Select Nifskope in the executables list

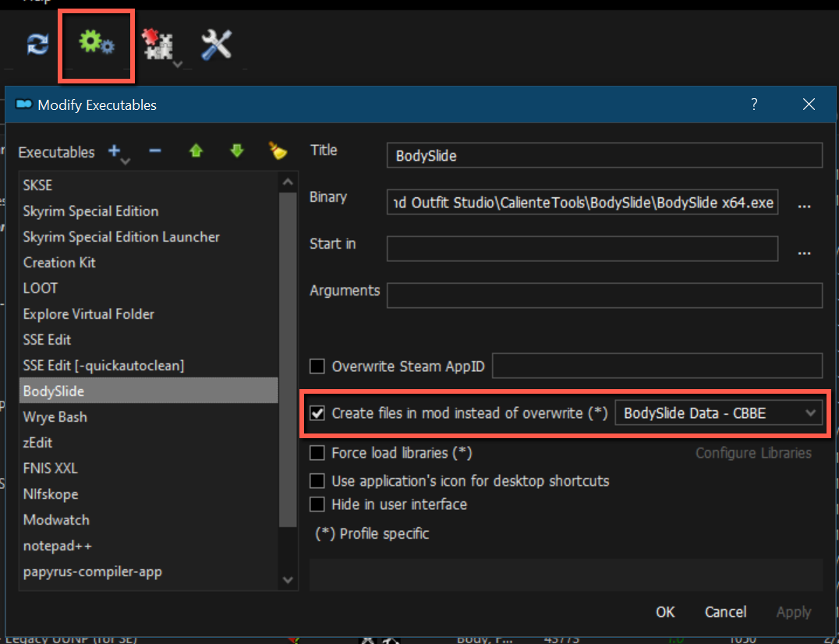point(149,494)
